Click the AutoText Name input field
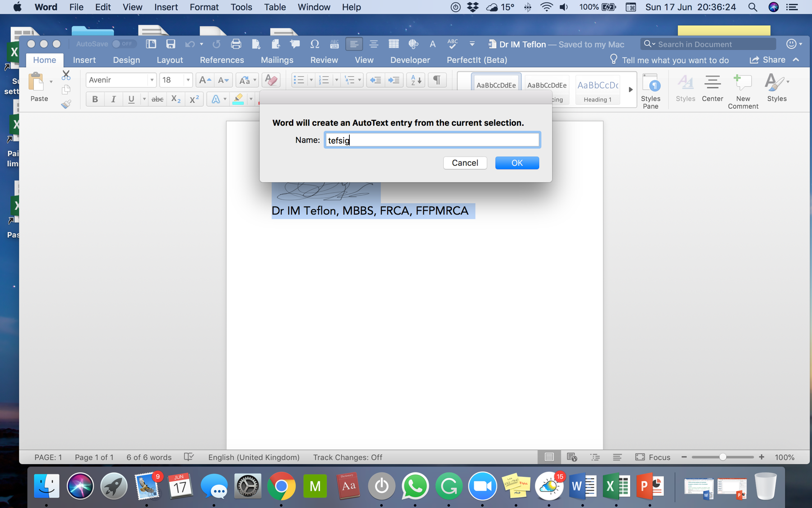Viewport: 812px width, 508px height. (x=432, y=140)
